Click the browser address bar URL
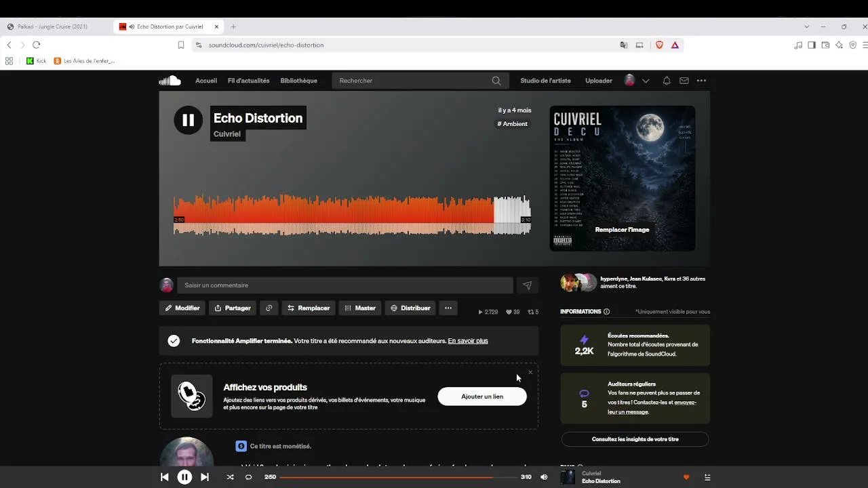Viewport: 868px width, 488px height. [x=266, y=45]
